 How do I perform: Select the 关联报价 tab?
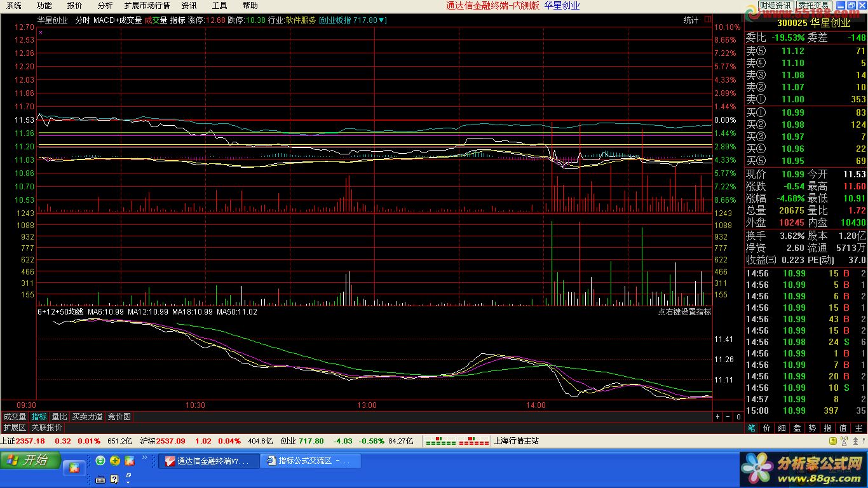(46, 428)
